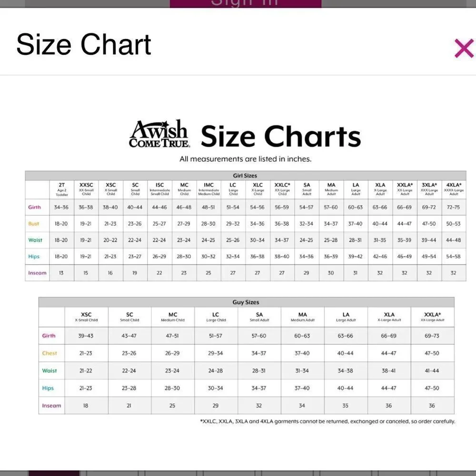Click the 72-75 girth cell
The image size is (476, 476).
coord(454,208)
